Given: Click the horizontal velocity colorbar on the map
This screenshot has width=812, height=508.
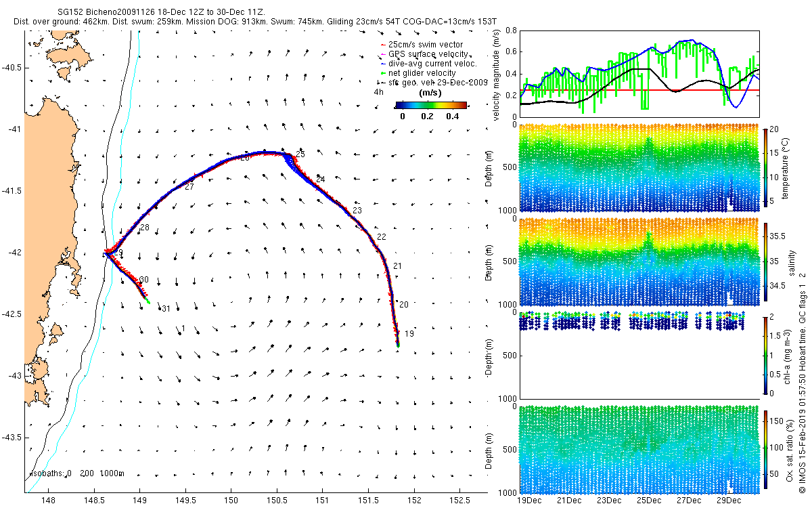Looking at the screenshot, I should click(x=431, y=105).
